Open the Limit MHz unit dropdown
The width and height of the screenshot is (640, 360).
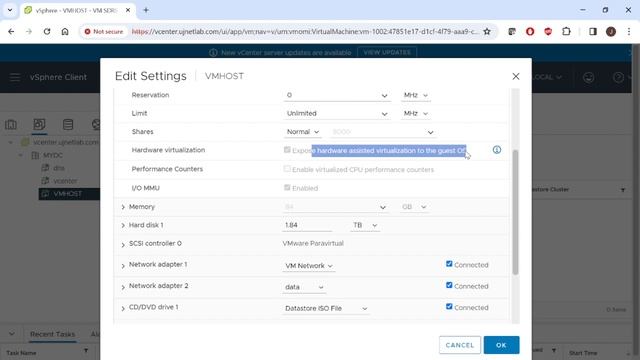(x=416, y=113)
